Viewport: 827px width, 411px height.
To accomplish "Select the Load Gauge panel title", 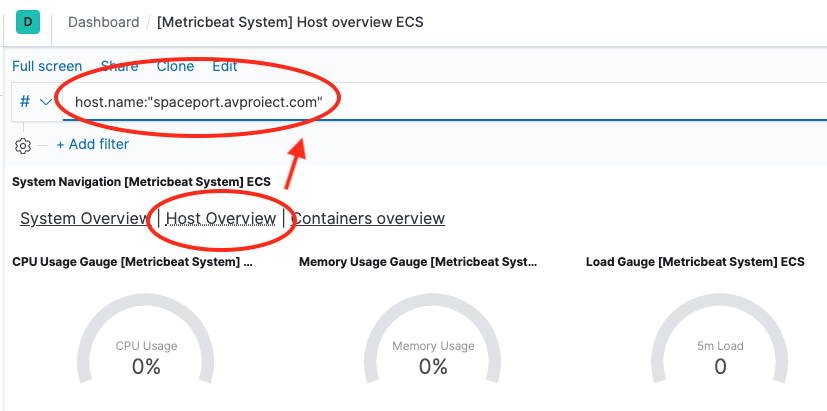I will (x=695, y=262).
